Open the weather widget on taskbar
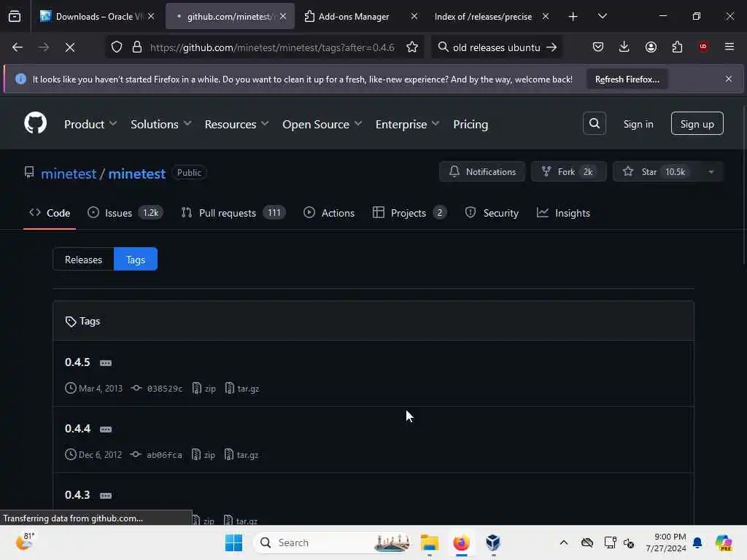Image resolution: width=747 pixels, height=560 pixels. tap(25, 542)
